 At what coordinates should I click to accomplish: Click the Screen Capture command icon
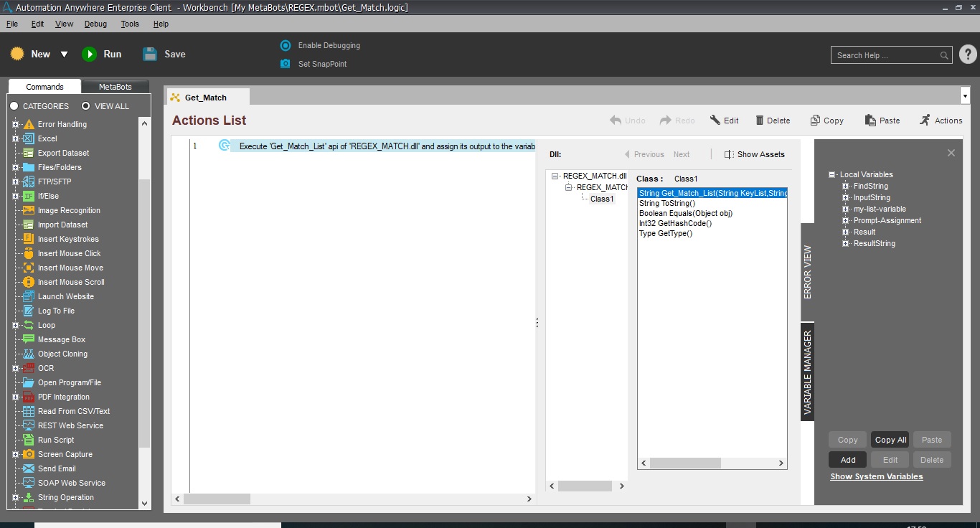tap(29, 454)
